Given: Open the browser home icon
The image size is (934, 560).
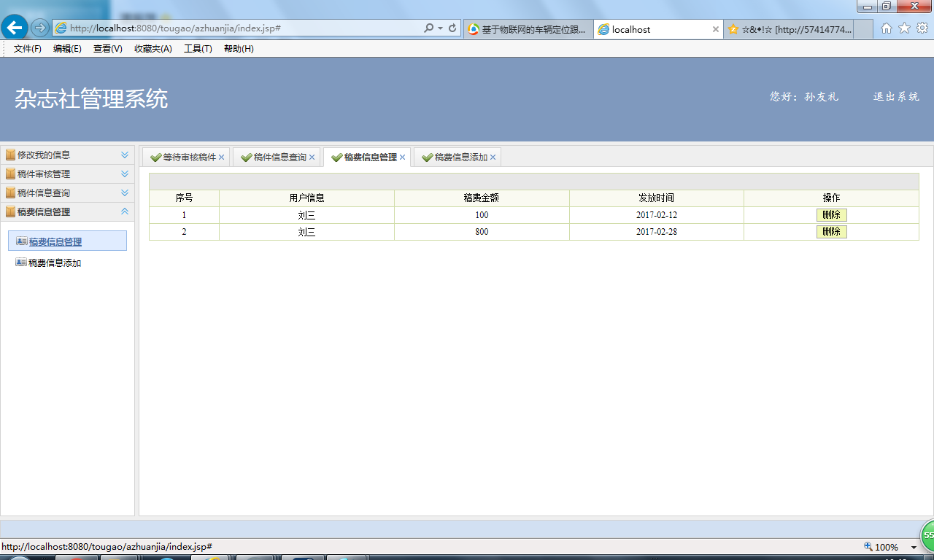Looking at the screenshot, I should pyautogui.click(x=887, y=28).
